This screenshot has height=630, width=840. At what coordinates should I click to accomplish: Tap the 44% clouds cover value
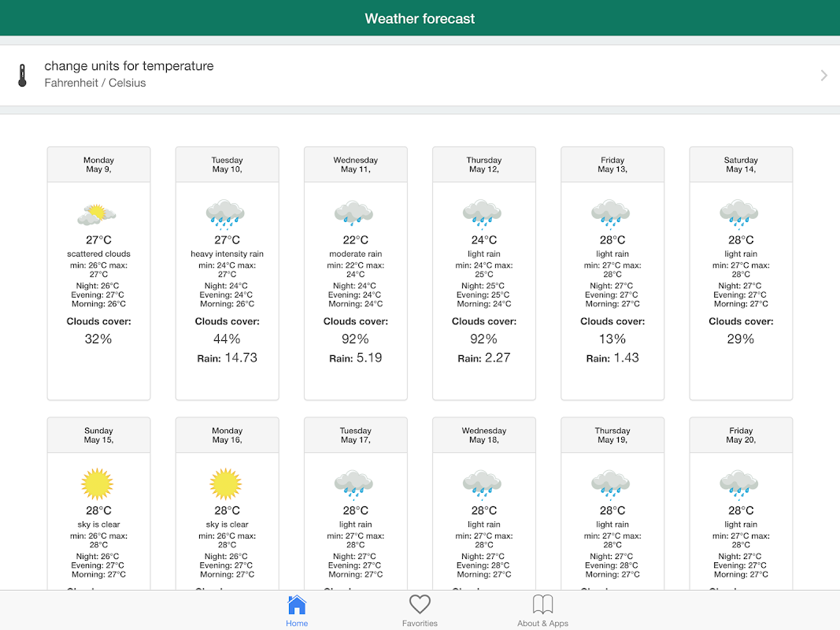click(228, 339)
